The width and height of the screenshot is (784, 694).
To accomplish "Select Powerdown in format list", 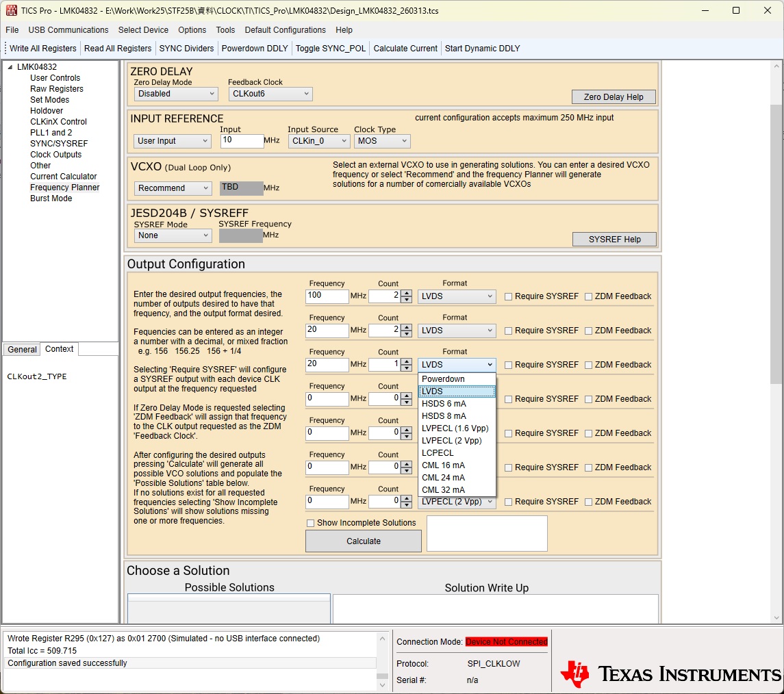I will (457, 378).
